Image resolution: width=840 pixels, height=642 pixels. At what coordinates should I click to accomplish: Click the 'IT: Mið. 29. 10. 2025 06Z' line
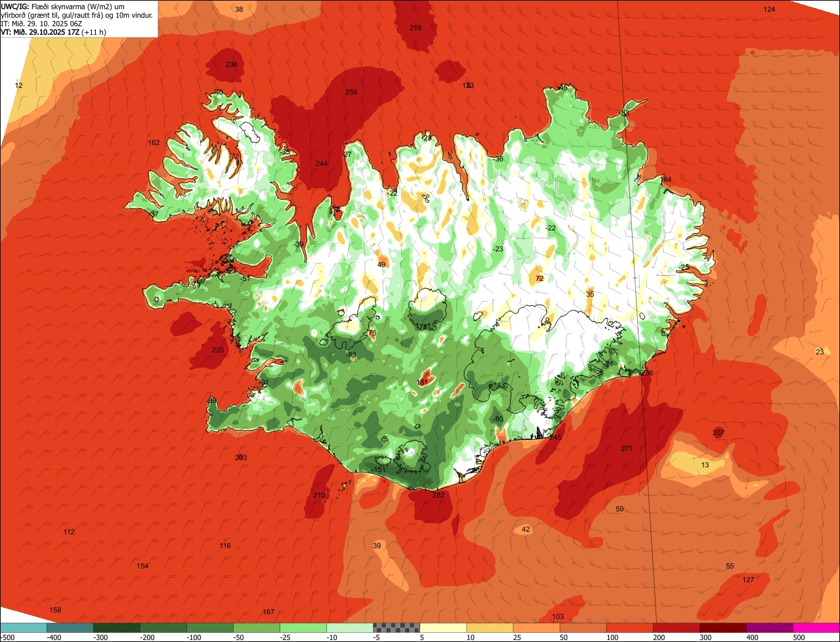click(41, 24)
